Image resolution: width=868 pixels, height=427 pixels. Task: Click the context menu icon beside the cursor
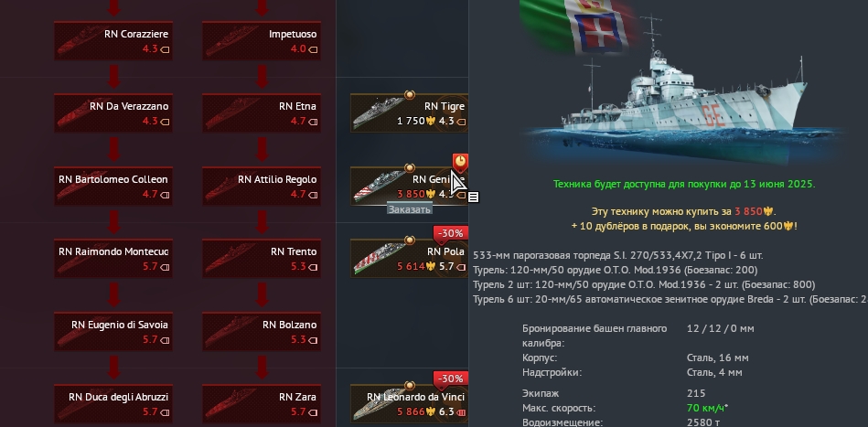coord(473,197)
